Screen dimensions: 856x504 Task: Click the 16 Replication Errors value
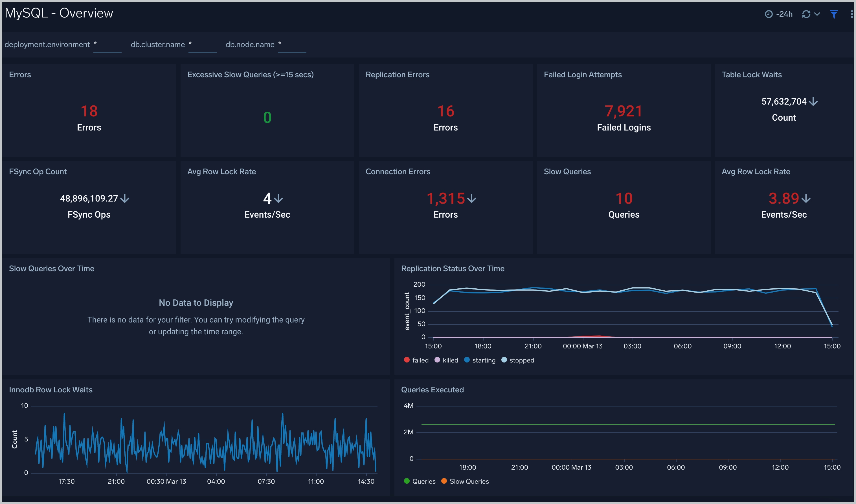tap(445, 111)
